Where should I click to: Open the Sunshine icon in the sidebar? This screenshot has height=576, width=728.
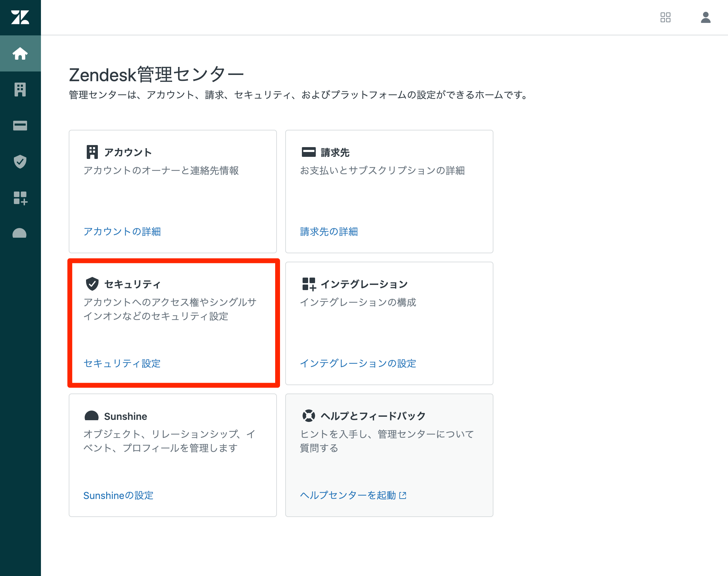pos(19,233)
